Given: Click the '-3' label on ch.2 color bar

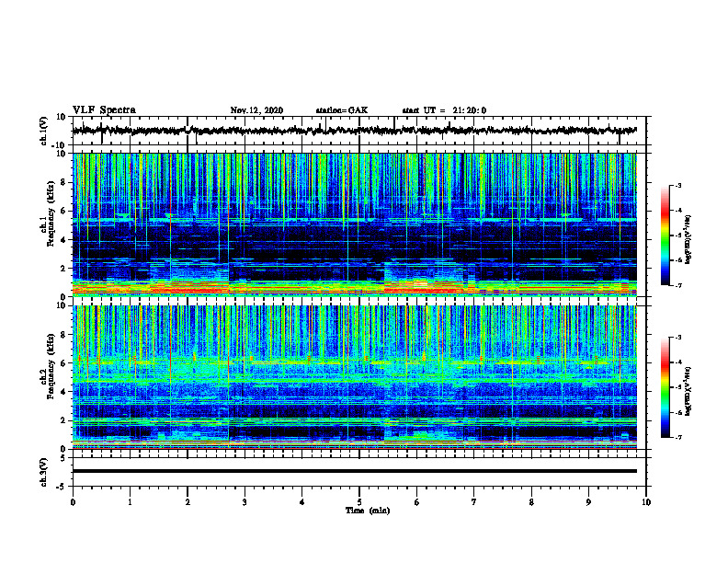Looking at the screenshot, I should click(x=677, y=338).
